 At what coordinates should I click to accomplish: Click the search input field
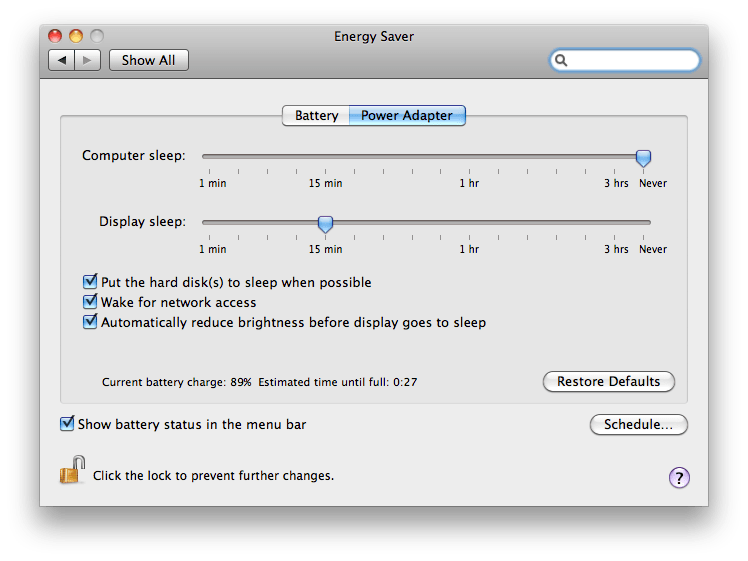click(625, 60)
